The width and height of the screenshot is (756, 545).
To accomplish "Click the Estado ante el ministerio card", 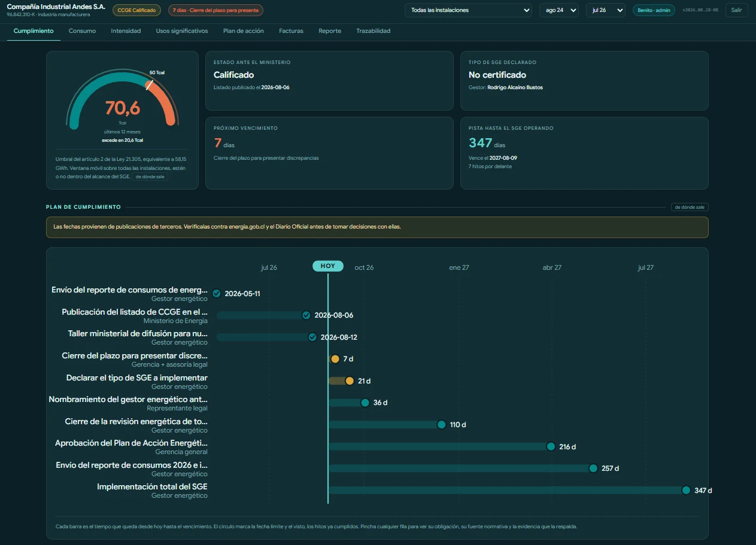I will [x=329, y=81].
